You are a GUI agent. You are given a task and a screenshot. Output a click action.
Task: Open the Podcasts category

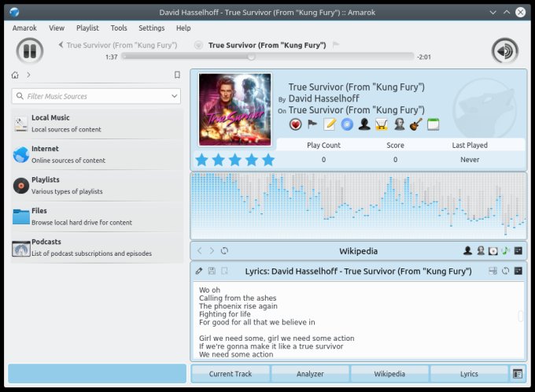[x=98, y=248]
